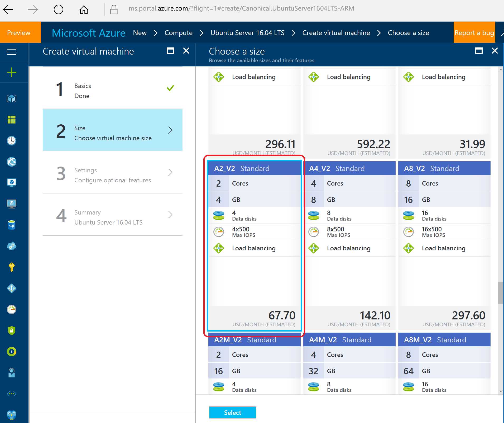Toggle the hamburger menu in the sidebar
This screenshot has height=423, width=504.
12,52
